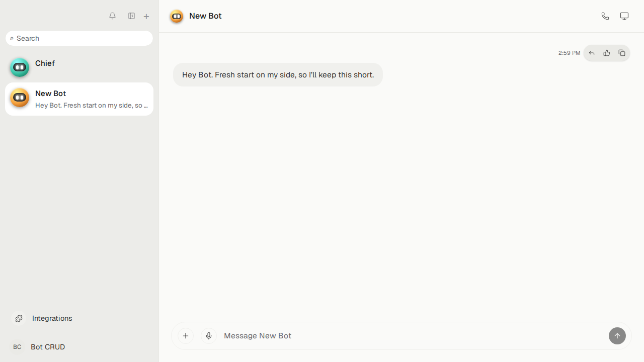Click the BC profile initials badge
Screen dimensions: 644x362
point(17,347)
